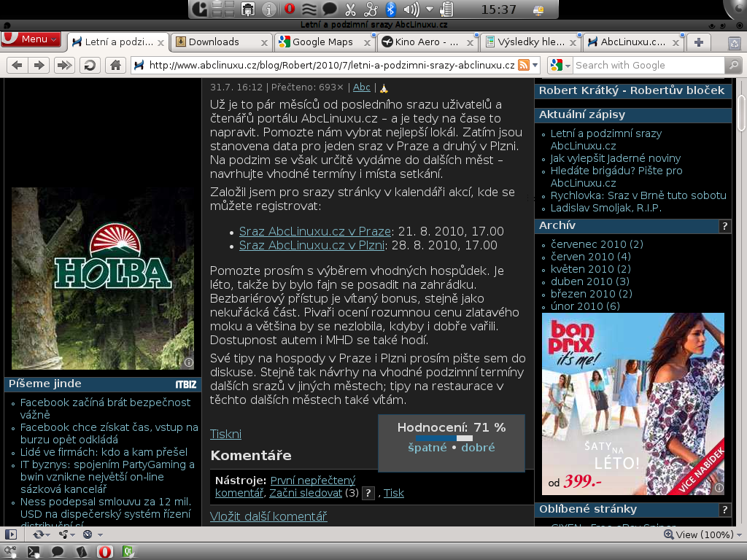Click the Hodnocení rating progress bar
This screenshot has width=747, height=560.
(444, 438)
